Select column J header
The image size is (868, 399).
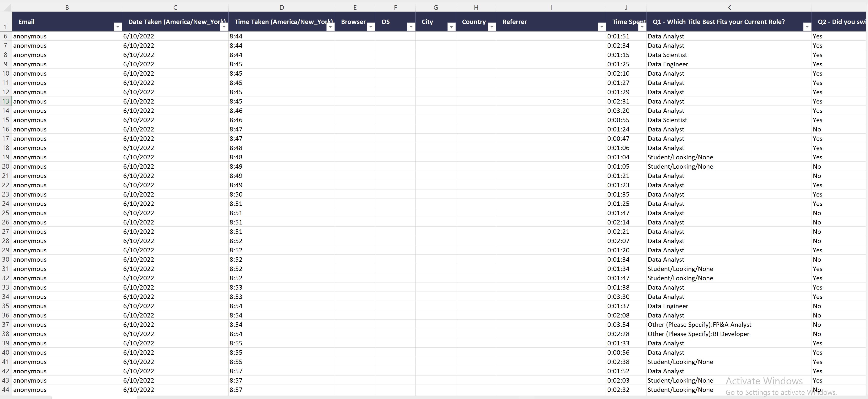click(626, 7)
